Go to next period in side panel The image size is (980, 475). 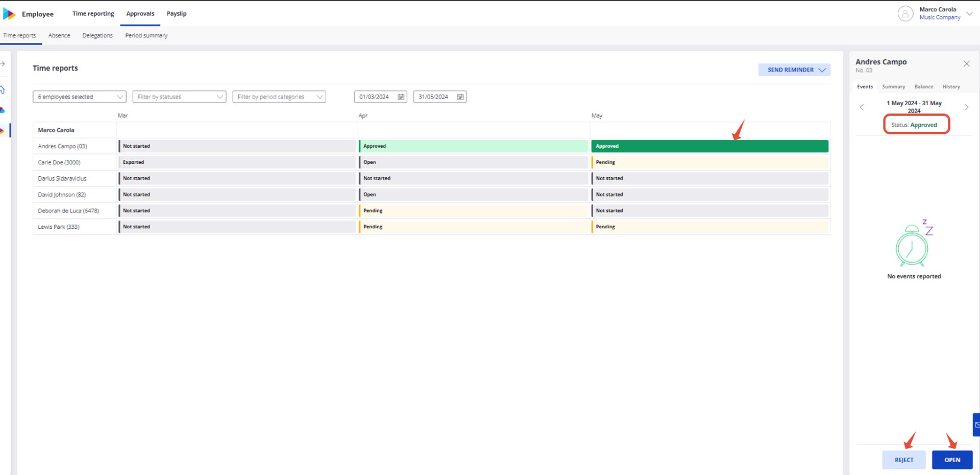pos(966,107)
